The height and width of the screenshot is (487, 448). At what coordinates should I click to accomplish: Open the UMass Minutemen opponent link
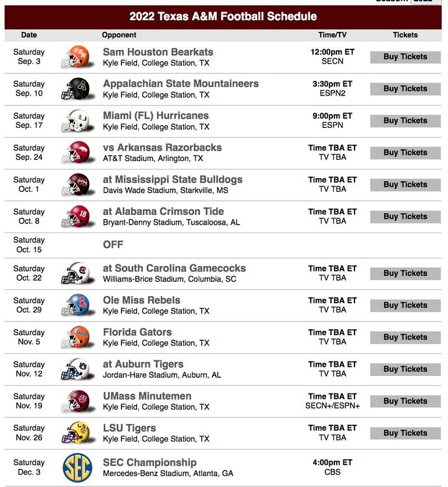point(147,396)
